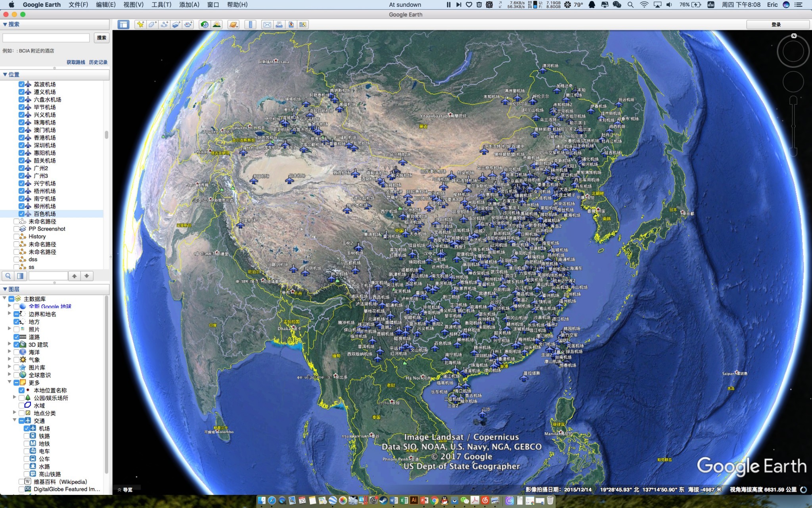The image size is (812, 508).
Task: Enable the PP Screenshot checkbox
Action: coord(16,229)
